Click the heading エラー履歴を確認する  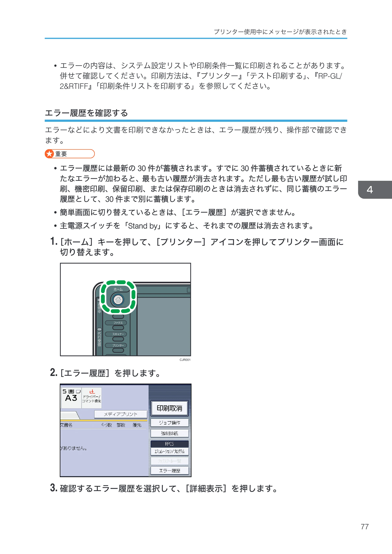pos(86,113)
